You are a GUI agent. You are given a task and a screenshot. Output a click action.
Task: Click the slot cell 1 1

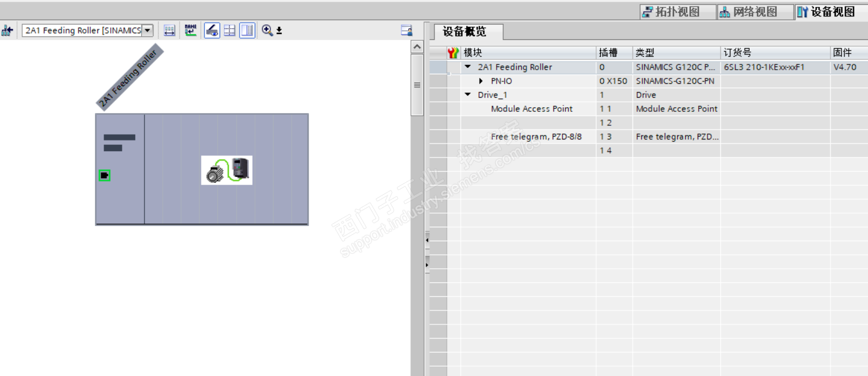click(614, 109)
